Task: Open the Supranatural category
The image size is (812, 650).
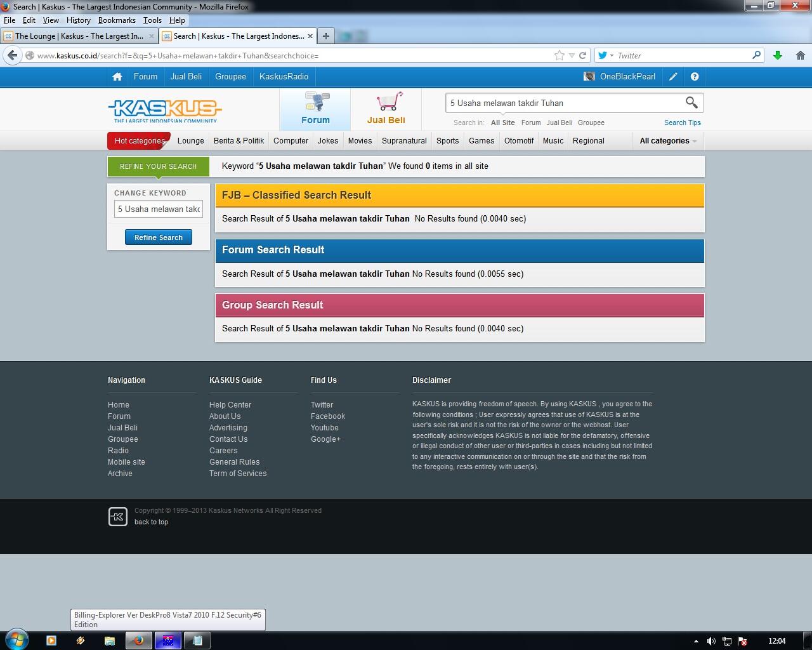Action: click(x=404, y=141)
